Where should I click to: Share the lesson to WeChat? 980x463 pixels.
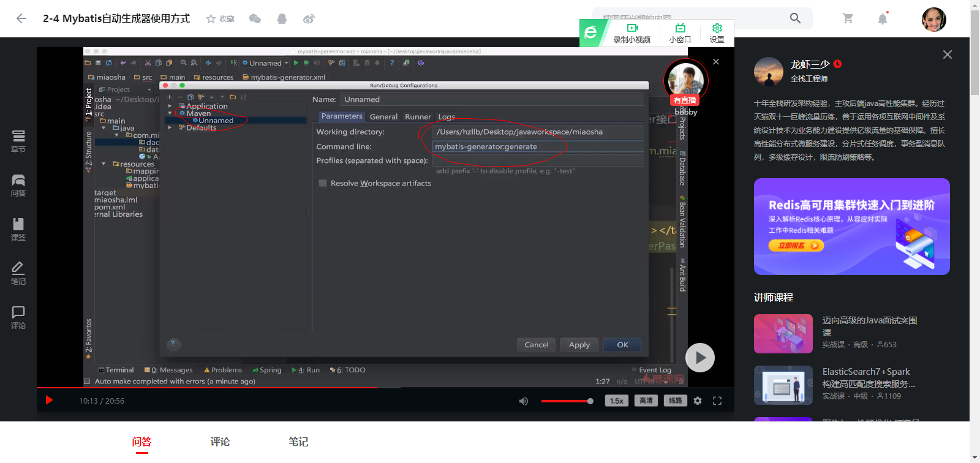(255, 19)
